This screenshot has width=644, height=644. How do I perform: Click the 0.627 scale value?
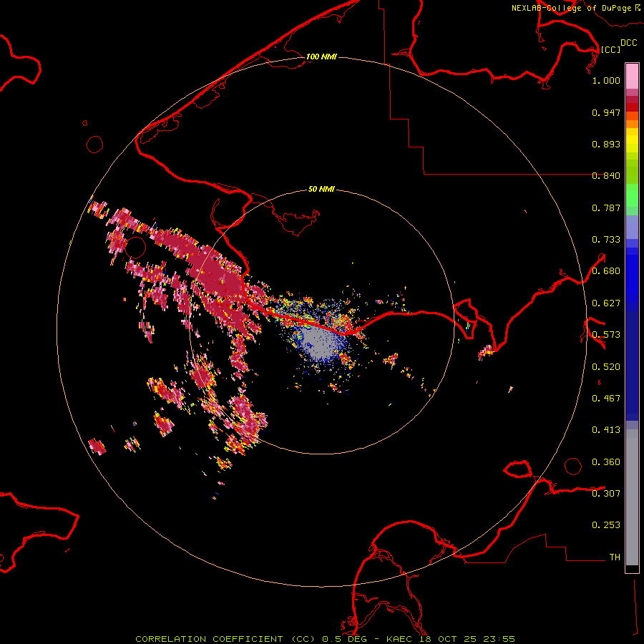[606, 303]
